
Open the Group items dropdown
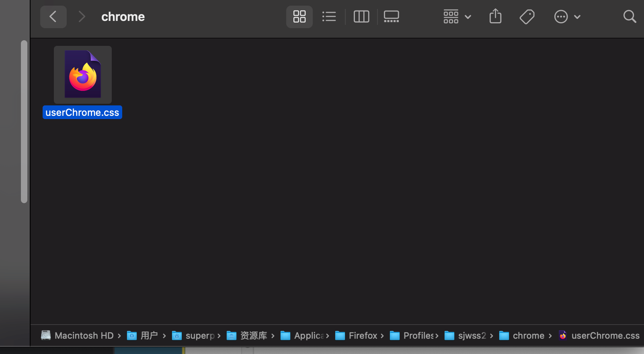click(x=457, y=16)
